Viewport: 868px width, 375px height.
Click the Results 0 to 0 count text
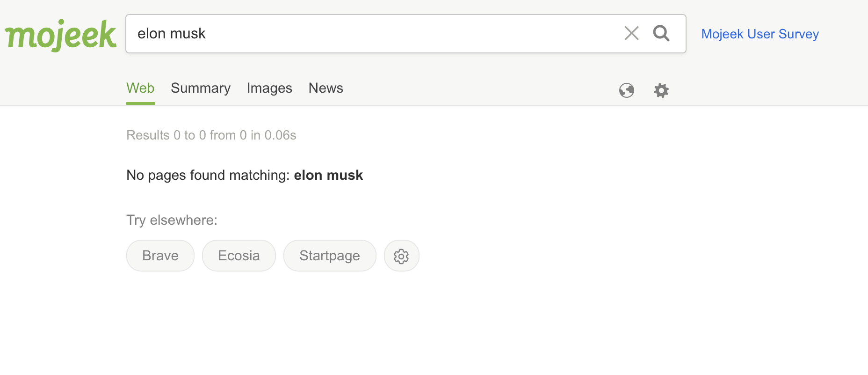coord(211,135)
